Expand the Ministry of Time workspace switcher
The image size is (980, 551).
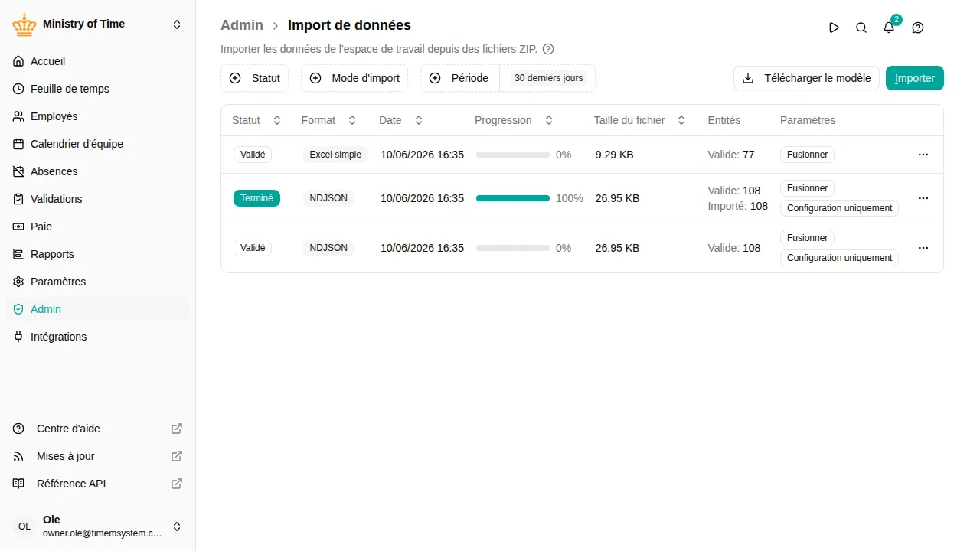click(x=177, y=24)
